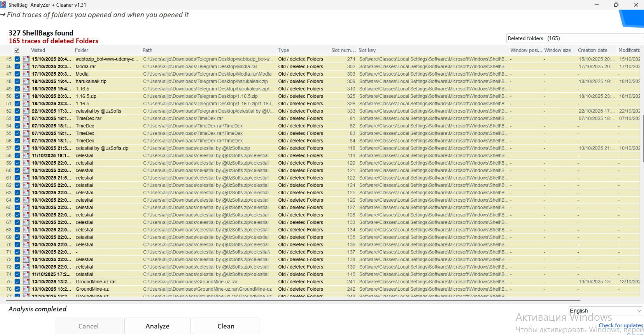The width and height of the screenshot is (644, 335).
Task: Click the Type column header
Action: 284,50
